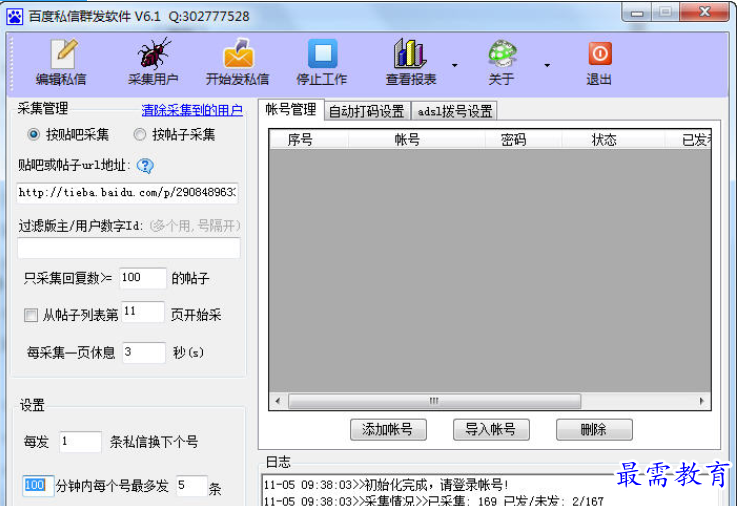Click the 清除采集到的用户 link
This screenshot has width=738, height=506.
192,111
